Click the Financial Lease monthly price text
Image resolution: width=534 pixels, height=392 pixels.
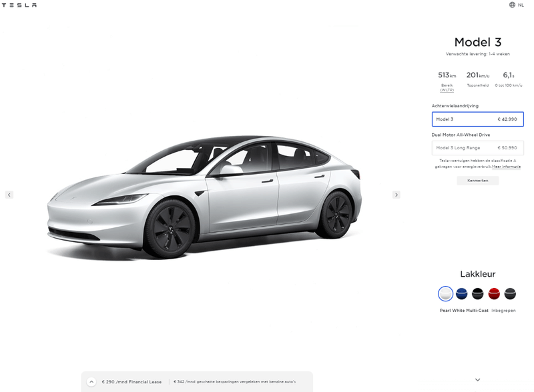[x=131, y=382]
